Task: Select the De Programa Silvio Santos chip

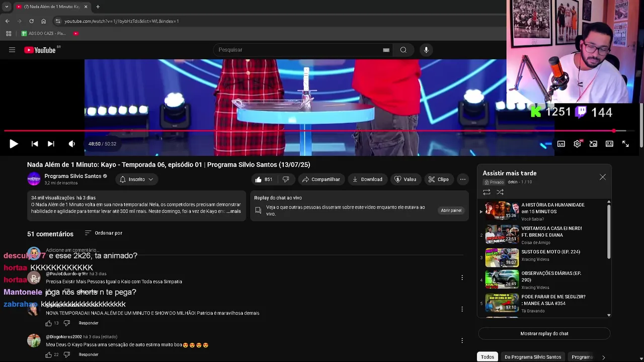Action: coord(533,357)
